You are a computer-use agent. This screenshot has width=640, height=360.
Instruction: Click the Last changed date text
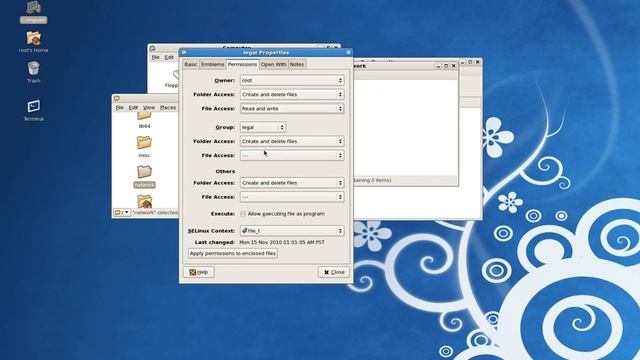coord(282,242)
